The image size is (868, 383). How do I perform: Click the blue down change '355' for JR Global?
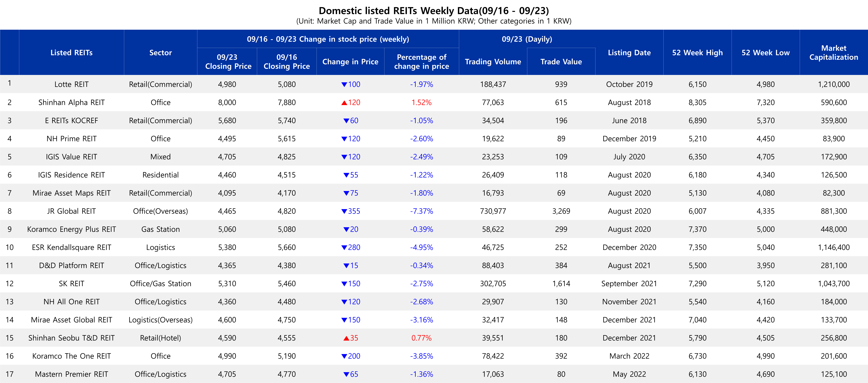[x=351, y=211]
